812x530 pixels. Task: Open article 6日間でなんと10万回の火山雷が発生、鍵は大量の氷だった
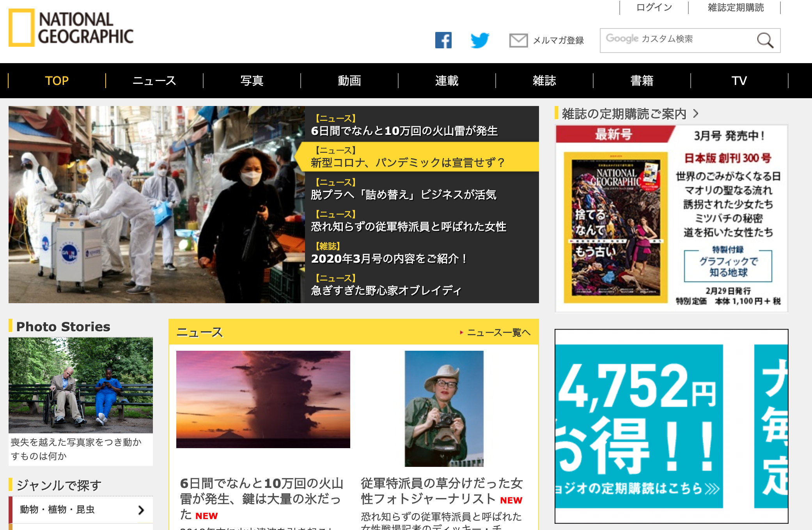tap(261, 499)
